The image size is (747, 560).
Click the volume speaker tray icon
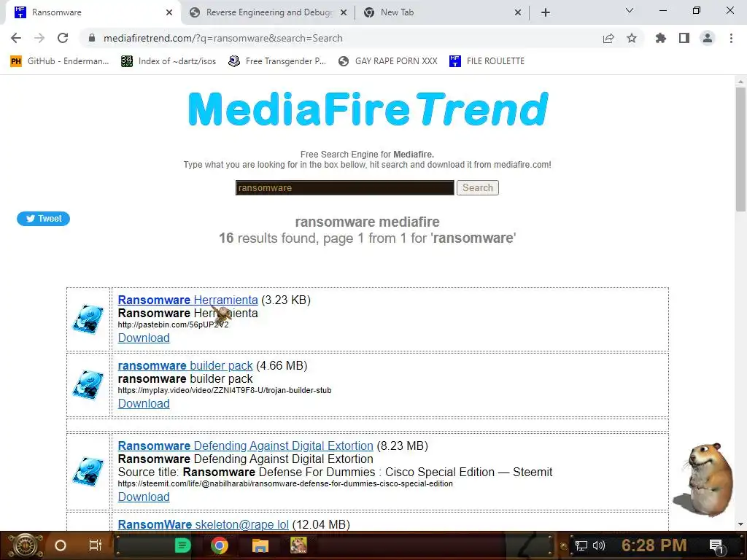coord(599,545)
